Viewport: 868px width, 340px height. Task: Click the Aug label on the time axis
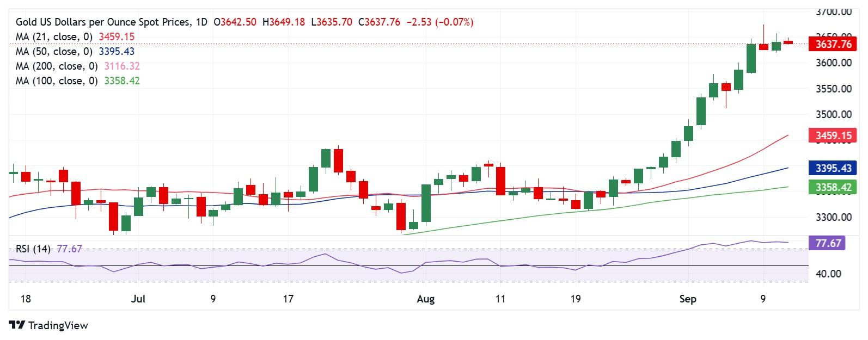(425, 299)
